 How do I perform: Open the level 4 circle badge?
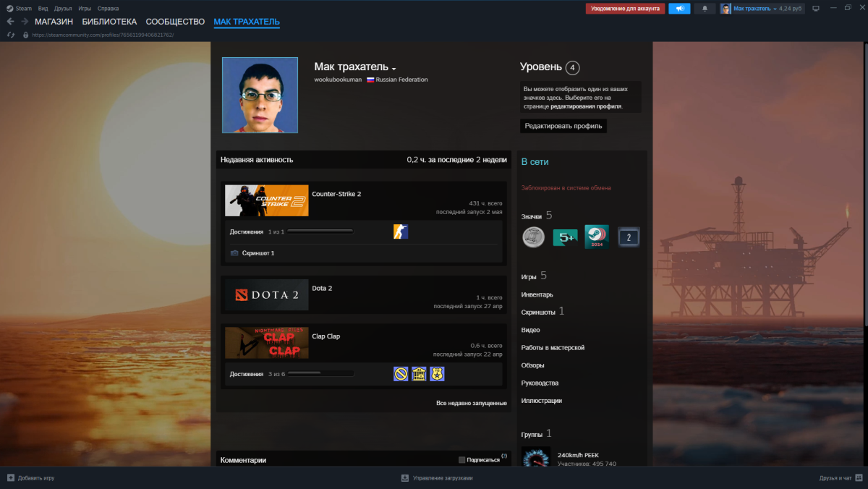click(572, 67)
